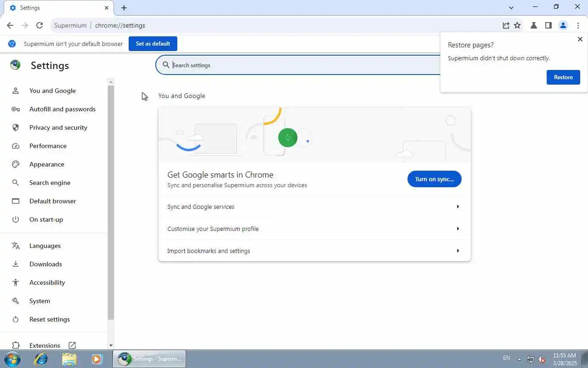The height and width of the screenshot is (368, 588).
Task: Click the speedometer icon beside Performance
Action: [x=16, y=146]
